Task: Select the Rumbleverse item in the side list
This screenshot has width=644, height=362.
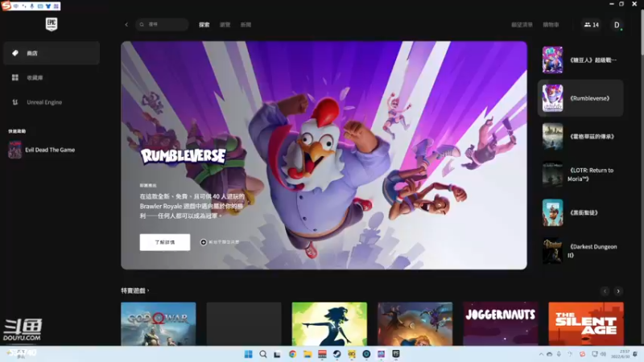Action: [580, 98]
